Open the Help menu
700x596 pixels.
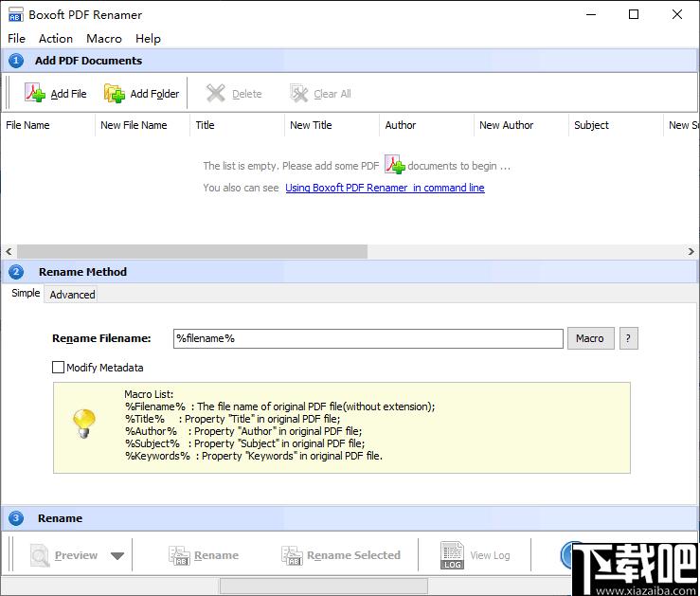[148, 39]
